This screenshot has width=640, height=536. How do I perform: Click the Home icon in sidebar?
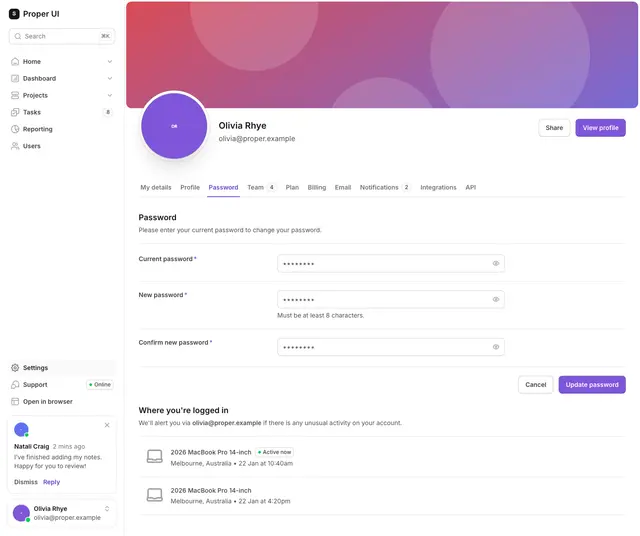click(x=15, y=62)
